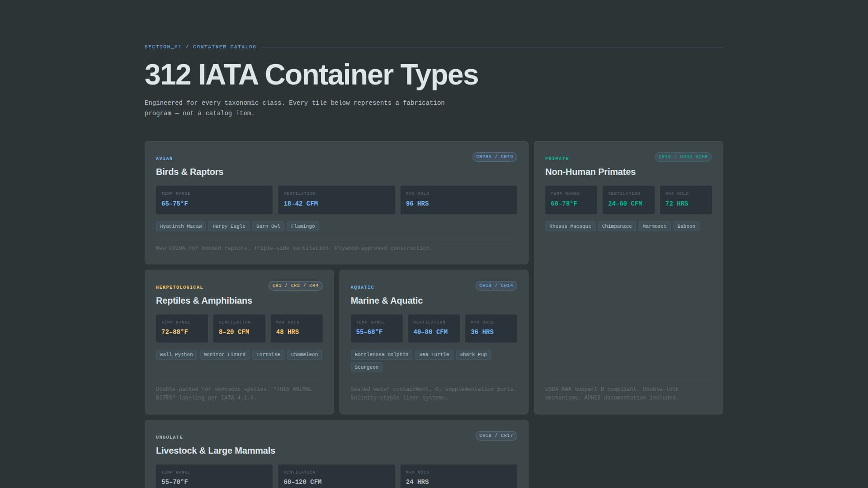Select the Tortoise species chip
Image resolution: width=868 pixels, height=488 pixels.
[268, 355]
